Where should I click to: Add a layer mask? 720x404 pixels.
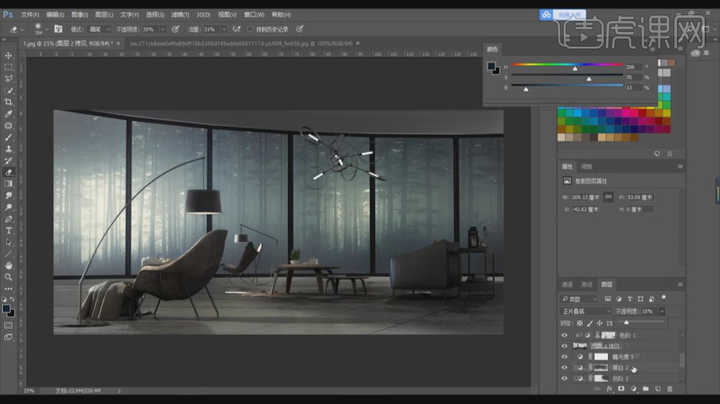click(621, 389)
